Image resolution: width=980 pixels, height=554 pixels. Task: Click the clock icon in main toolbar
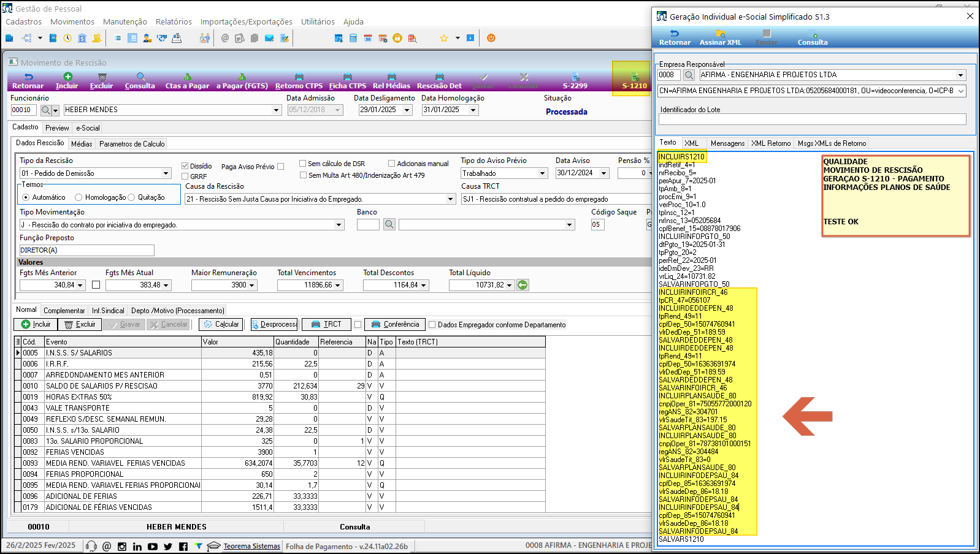click(x=67, y=38)
